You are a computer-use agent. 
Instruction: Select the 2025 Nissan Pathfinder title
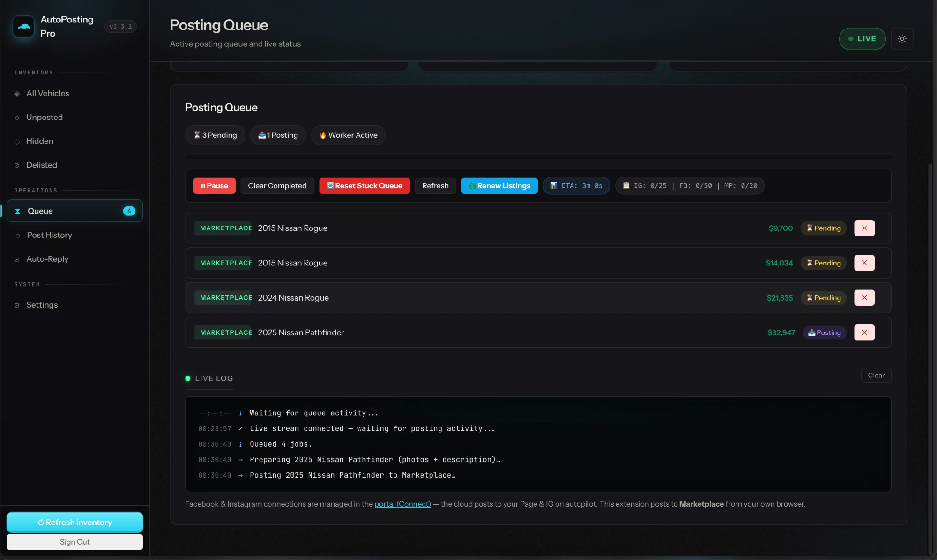[x=301, y=332]
